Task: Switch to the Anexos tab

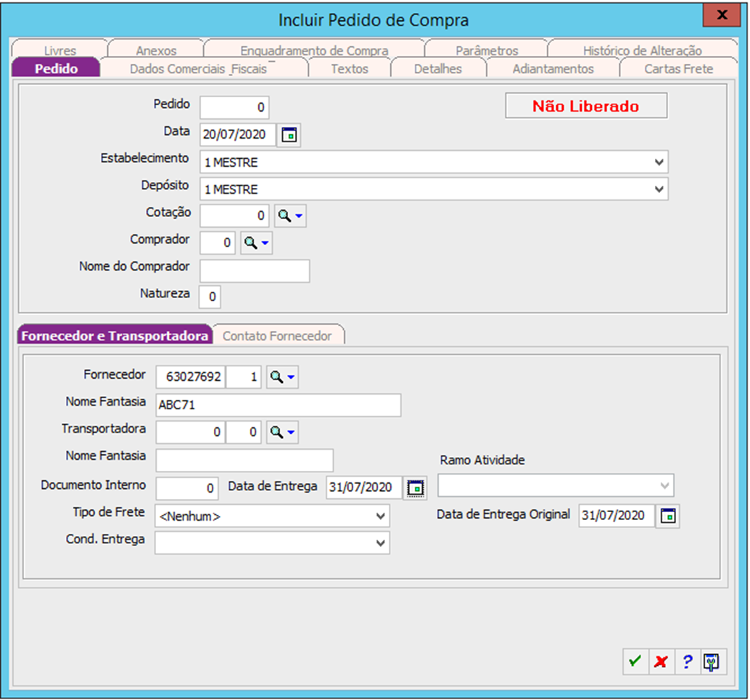Action: pyautogui.click(x=156, y=50)
